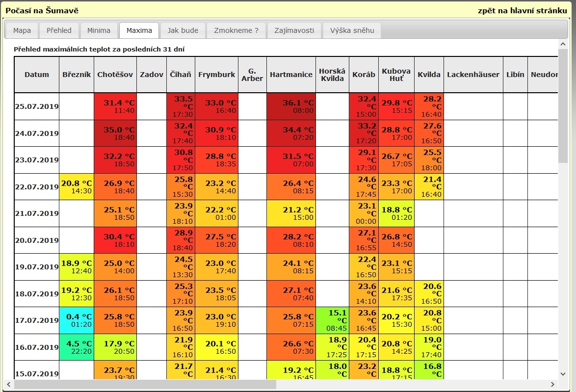Switch to the Přehled tab
The height and width of the screenshot is (392, 576).
pos(59,30)
